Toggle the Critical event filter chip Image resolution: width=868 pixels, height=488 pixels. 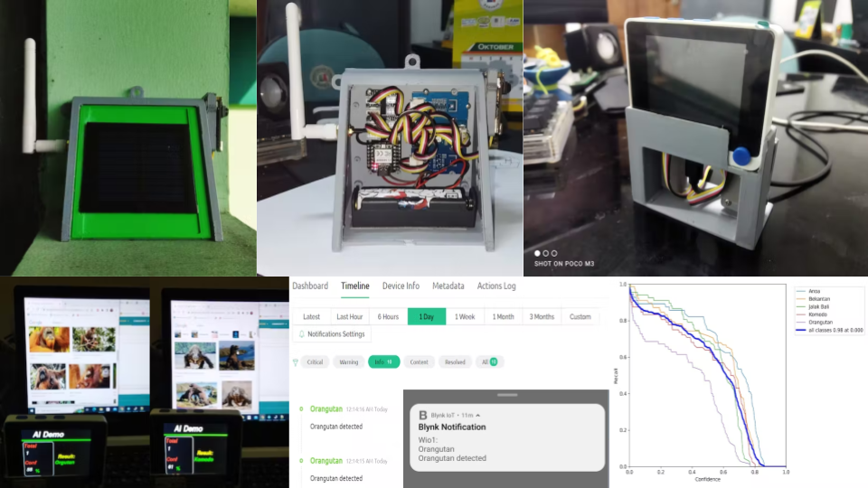pos(316,361)
